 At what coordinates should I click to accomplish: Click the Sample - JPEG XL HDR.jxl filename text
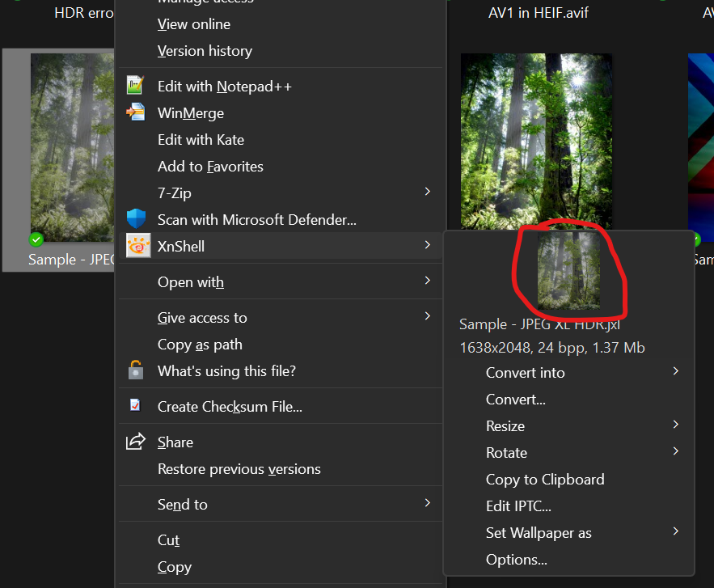(539, 324)
